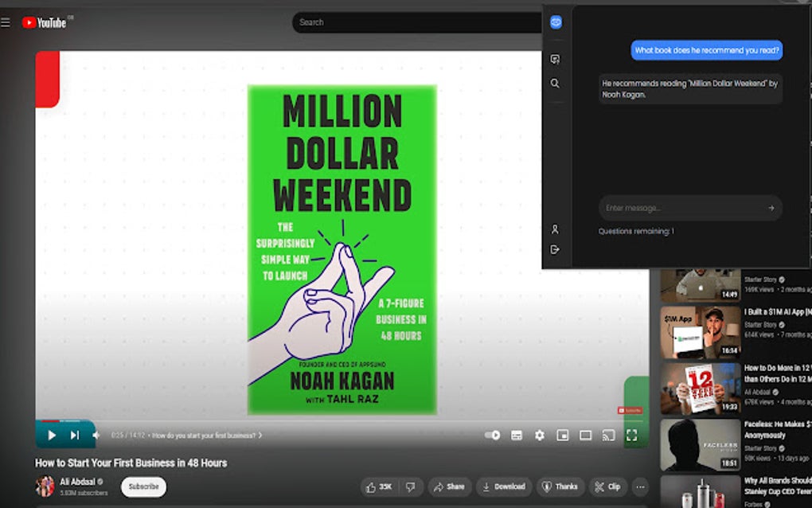Open the Faceless video thumbnail
812x508 pixels.
(700, 445)
